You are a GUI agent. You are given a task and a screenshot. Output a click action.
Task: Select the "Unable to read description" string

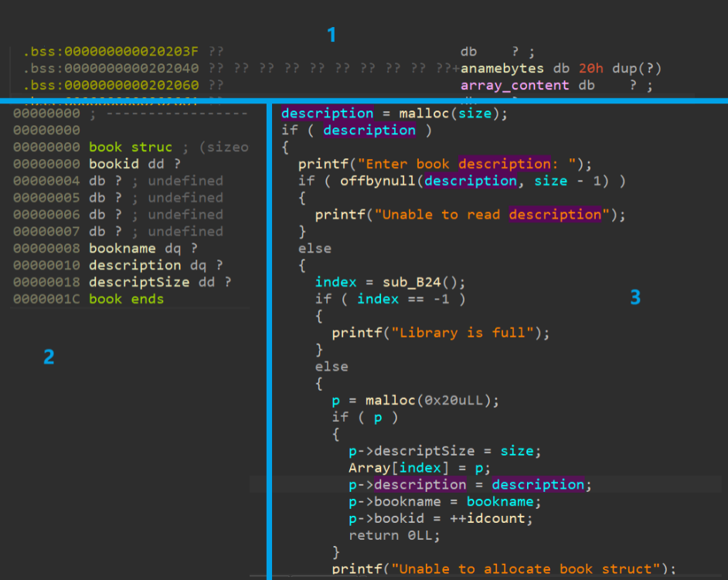pyautogui.click(x=492, y=215)
